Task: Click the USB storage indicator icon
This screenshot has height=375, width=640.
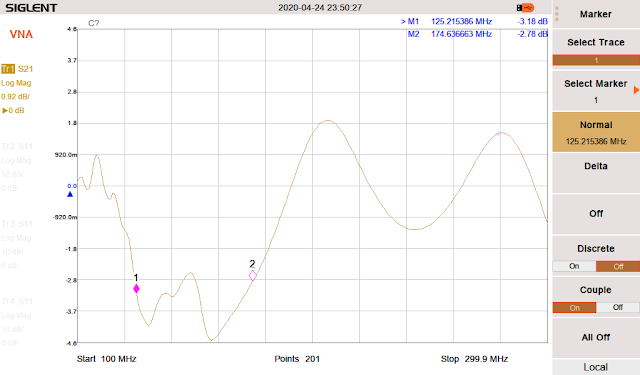Action: pyautogui.click(x=525, y=8)
